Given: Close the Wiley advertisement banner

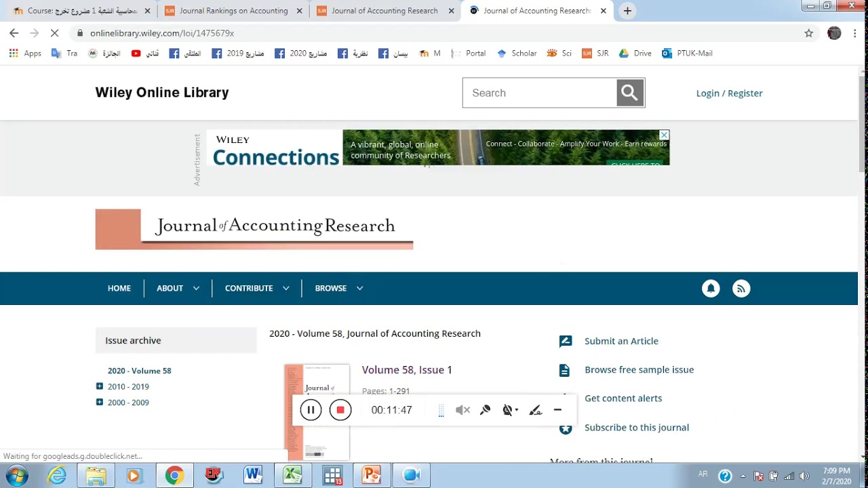Looking at the screenshot, I should point(665,135).
